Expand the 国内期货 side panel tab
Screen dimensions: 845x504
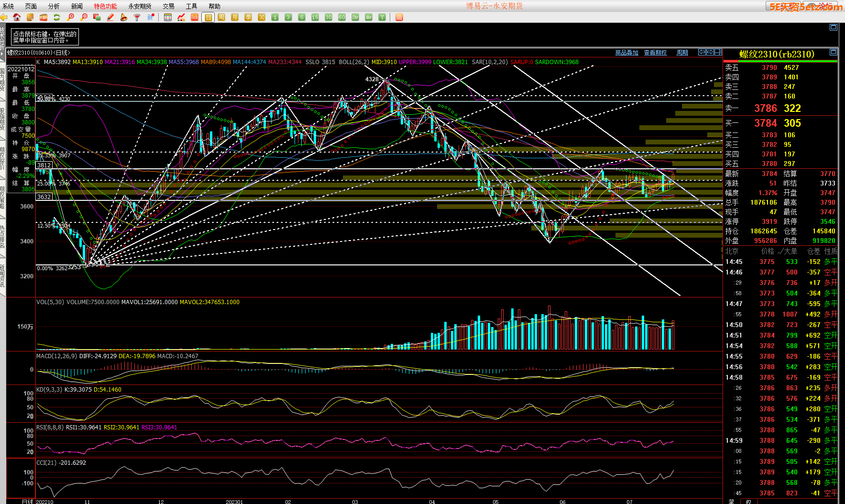point(2,80)
